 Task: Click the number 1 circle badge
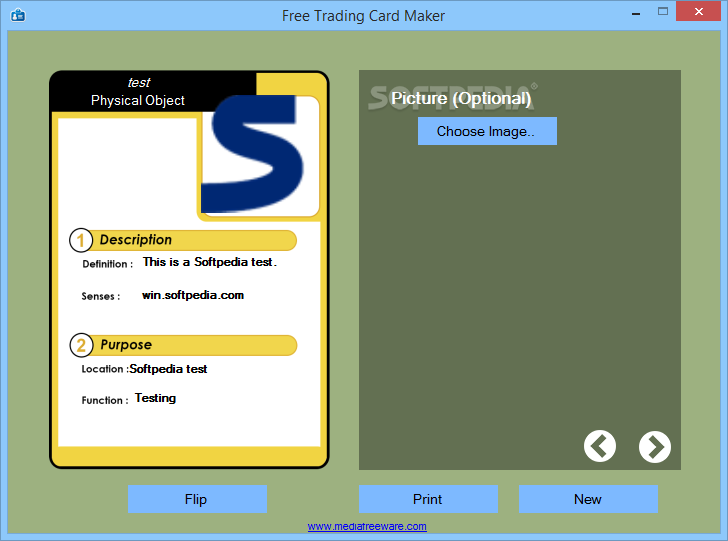click(x=81, y=240)
